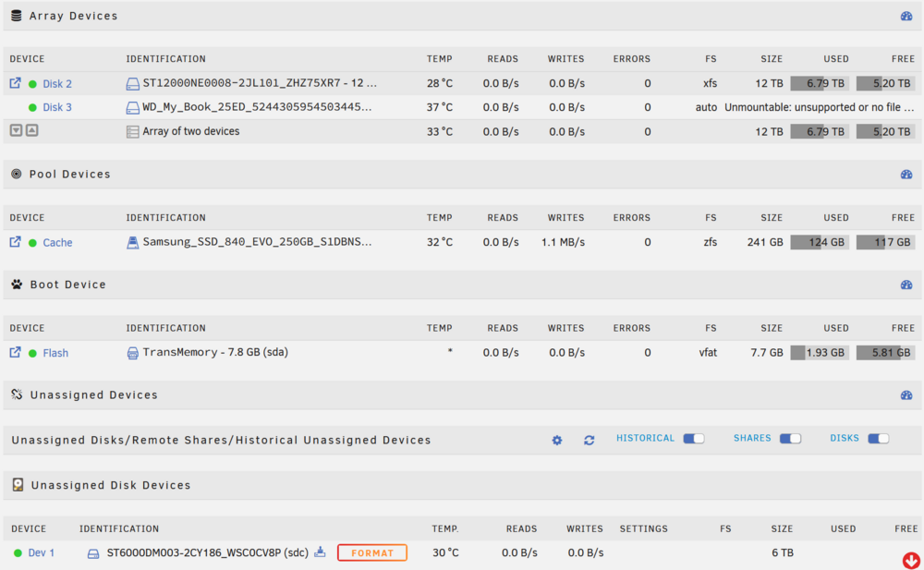
Task: Open Flash device browse icon
Action: pos(16,352)
